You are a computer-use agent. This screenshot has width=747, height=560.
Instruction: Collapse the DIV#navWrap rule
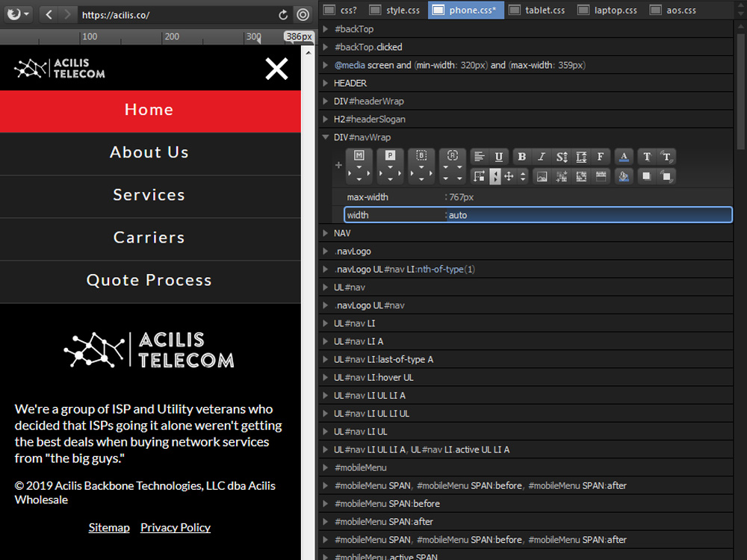326,137
